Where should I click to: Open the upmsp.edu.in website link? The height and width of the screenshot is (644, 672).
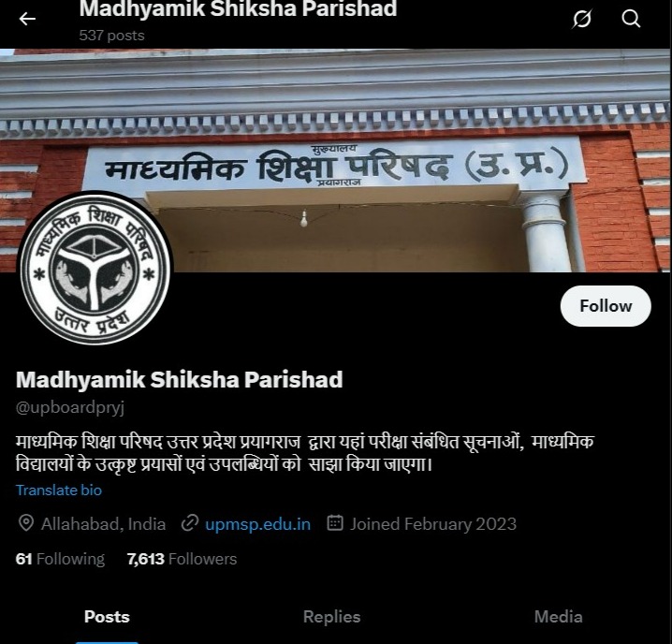coord(257,524)
